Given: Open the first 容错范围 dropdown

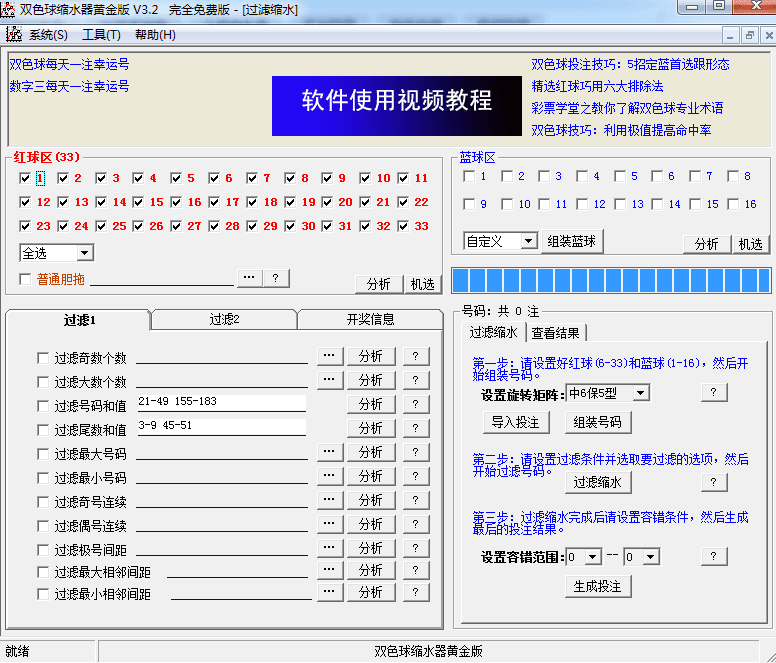Looking at the screenshot, I should [592, 557].
